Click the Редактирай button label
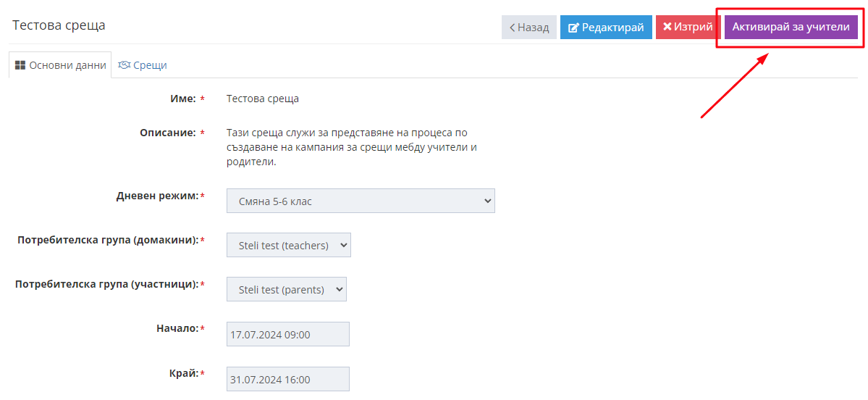The image size is (868, 400). pos(612,27)
